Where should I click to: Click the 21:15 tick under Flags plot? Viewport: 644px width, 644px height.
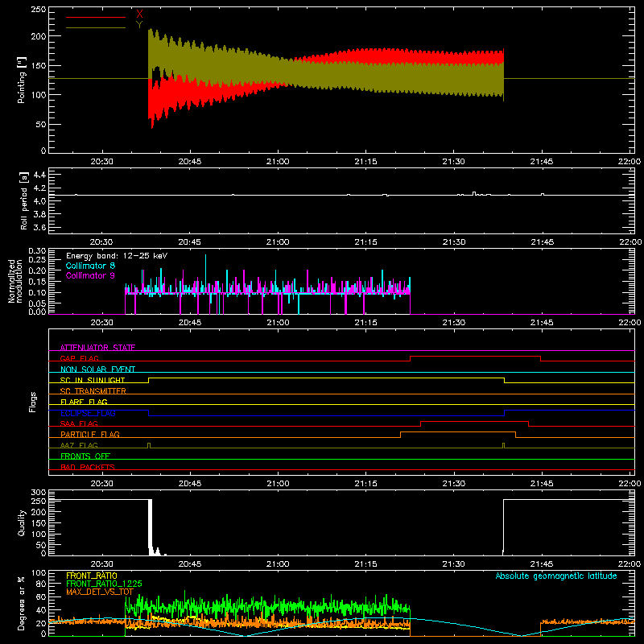pos(365,484)
